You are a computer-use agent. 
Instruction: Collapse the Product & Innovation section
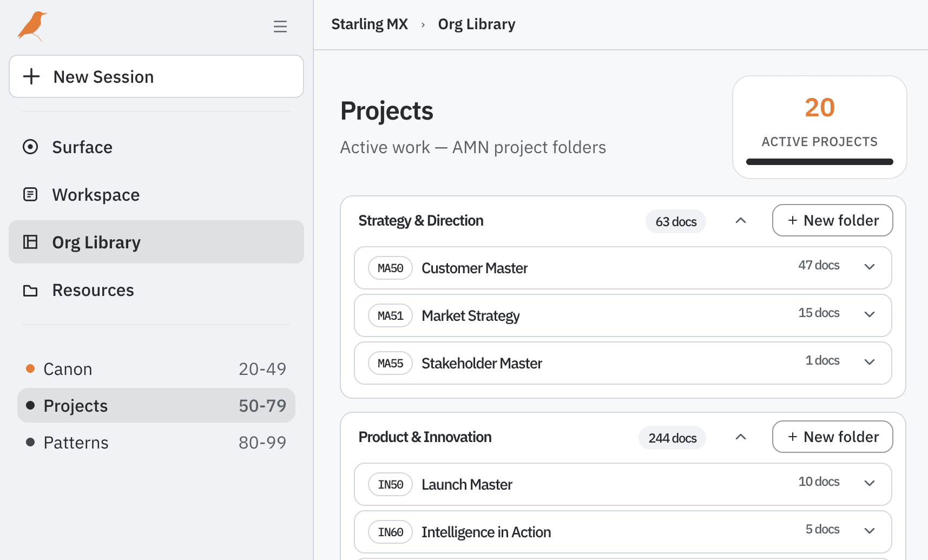click(741, 437)
